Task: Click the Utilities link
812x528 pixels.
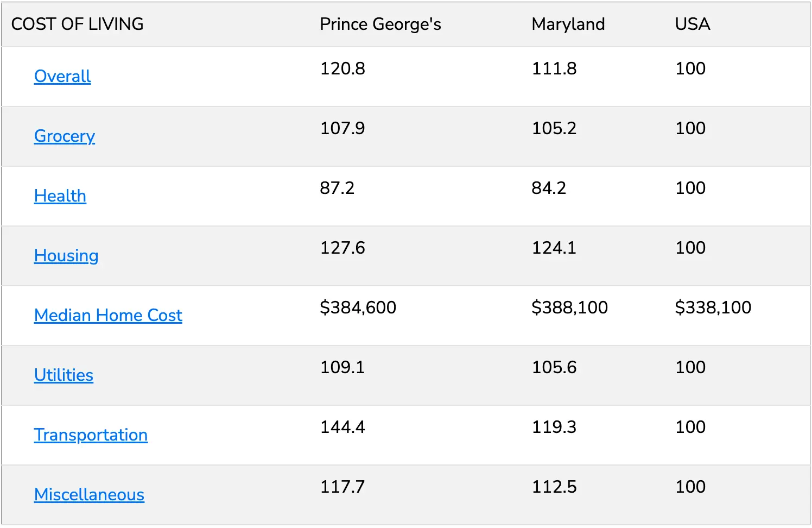Action: 64,375
